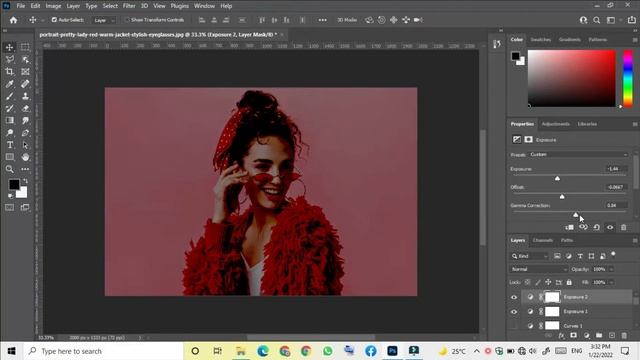Viewport: 640px width, 360px height.
Task: Open the Opacity dropdown arrow
Action: pos(611,269)
